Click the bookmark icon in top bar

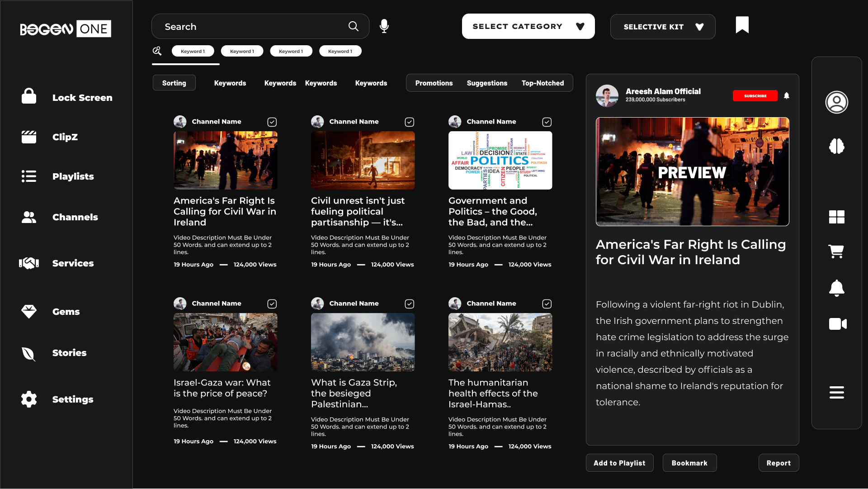point(742,25)
